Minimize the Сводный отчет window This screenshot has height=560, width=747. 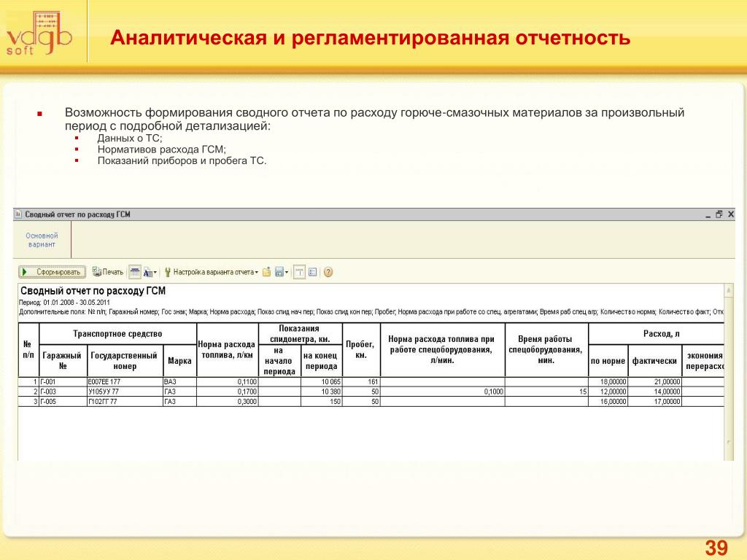(x=708, y=215)
